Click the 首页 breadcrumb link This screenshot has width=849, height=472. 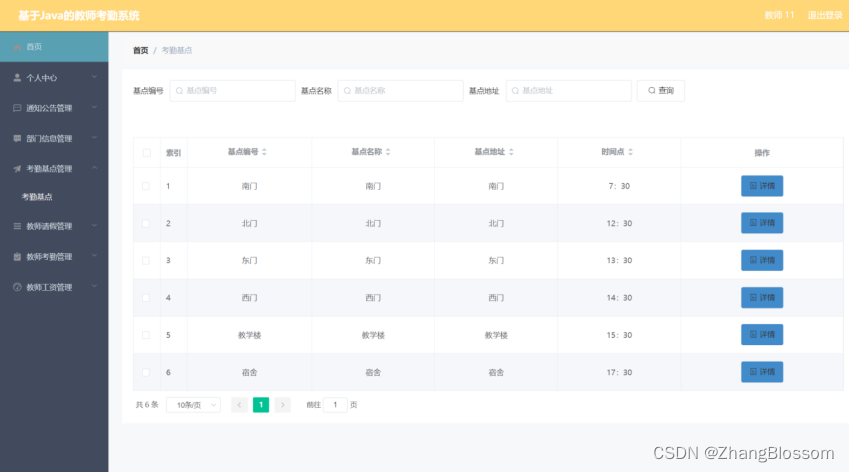(140, 50)
